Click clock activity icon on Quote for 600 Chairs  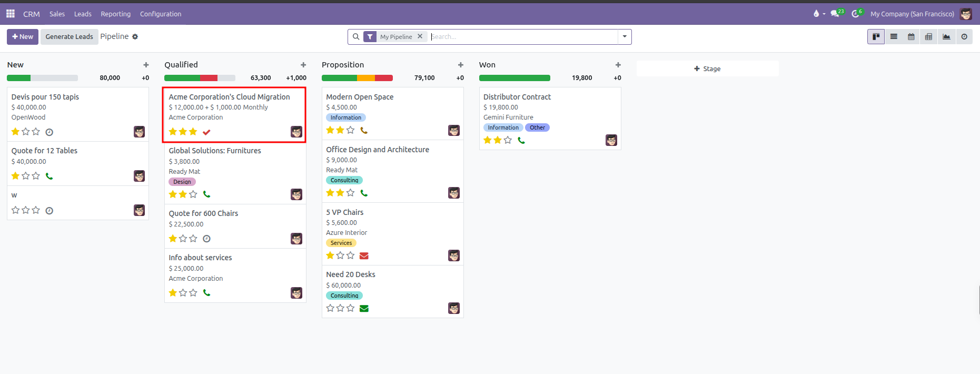206,239
